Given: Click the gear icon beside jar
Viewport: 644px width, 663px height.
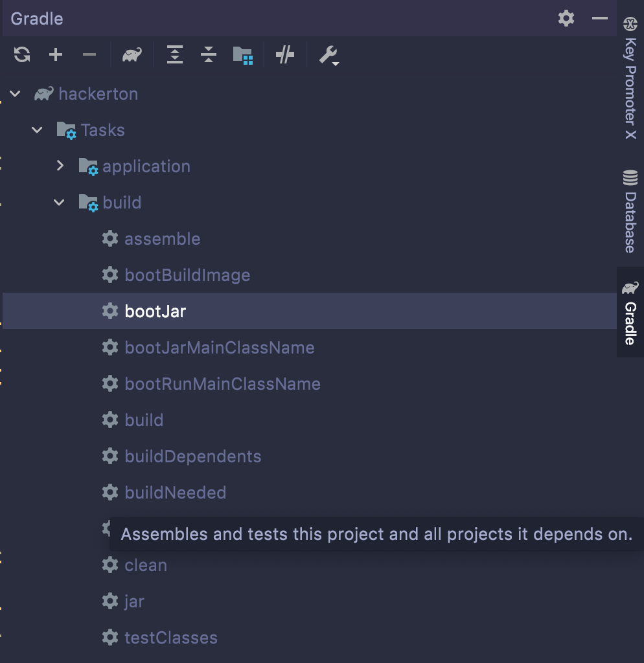Looking at the screenshot, I should (110, 601).
